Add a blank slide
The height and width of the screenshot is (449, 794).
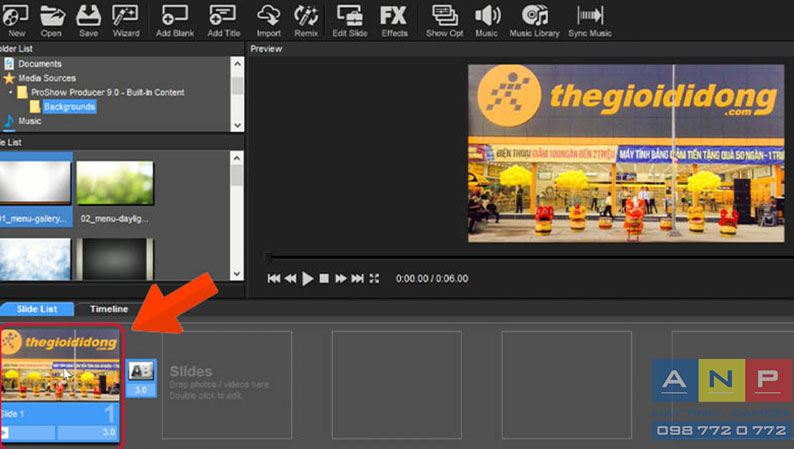tap(175, 20)
